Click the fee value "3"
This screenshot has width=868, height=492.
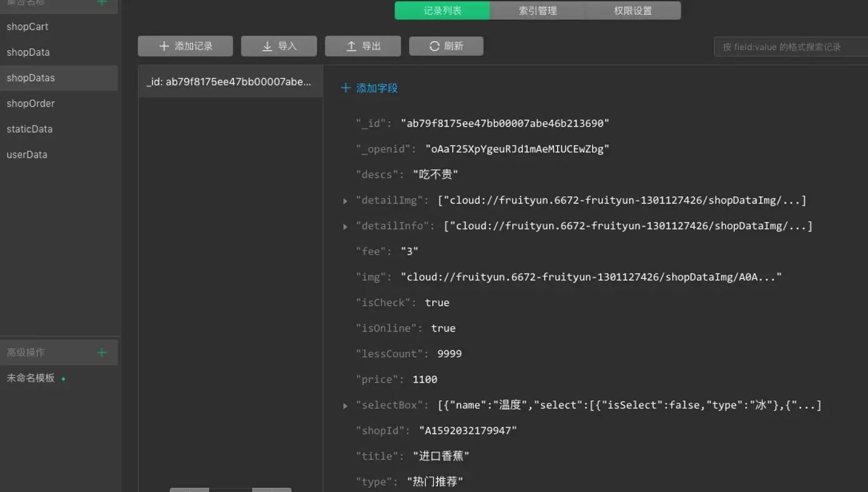pos(410,252)
